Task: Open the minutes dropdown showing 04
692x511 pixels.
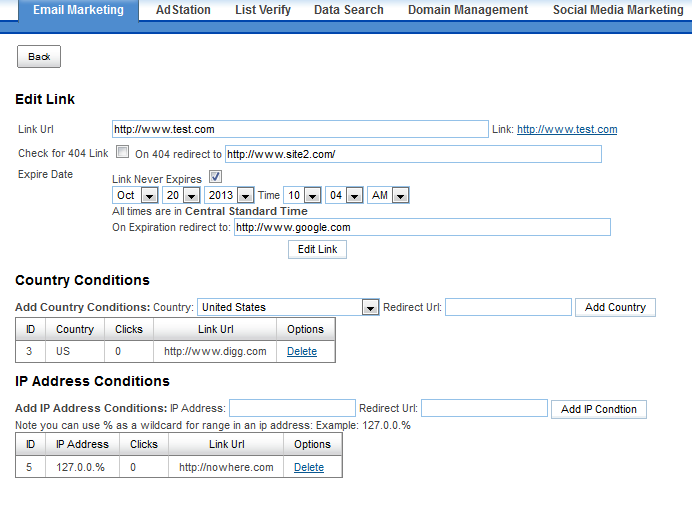Action: (344, 195)
